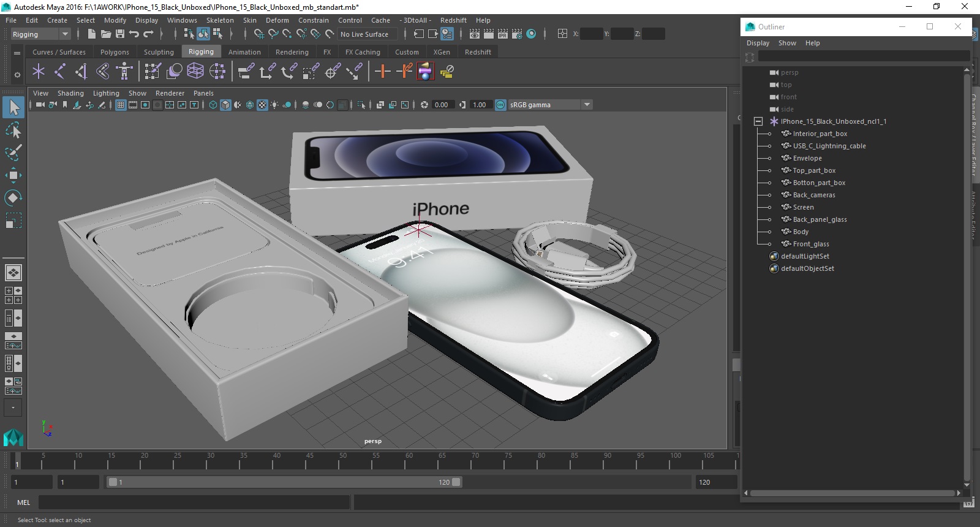
Task: Toggle snap to grids
Action: [x=259, y=34]
